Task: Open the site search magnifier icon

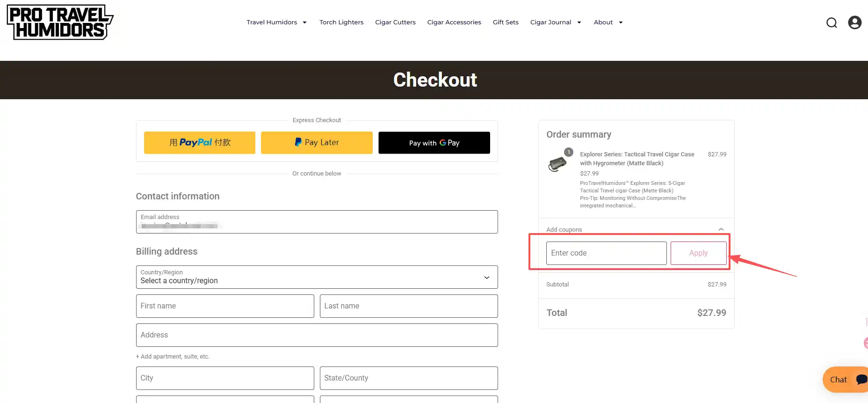Action: [x=832, y=22]
